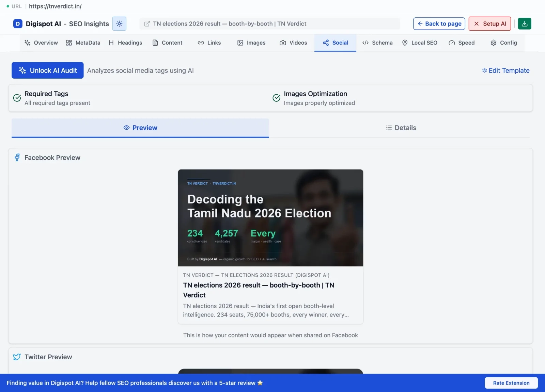545x392 pixels.
Task: Click the Digispot AI logo icon
Action: [x=18, y=24]
